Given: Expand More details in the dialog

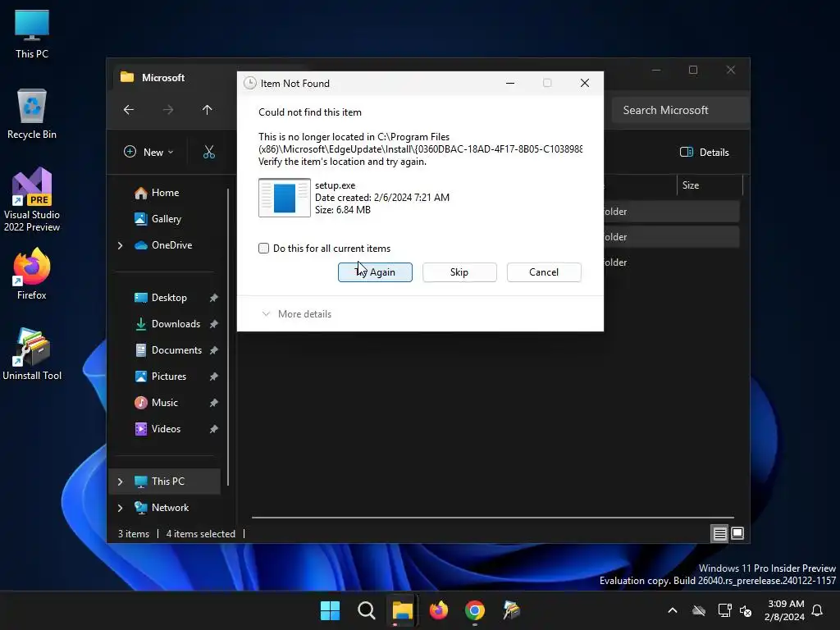Looking at the screenshot, I should pos(296,314).
